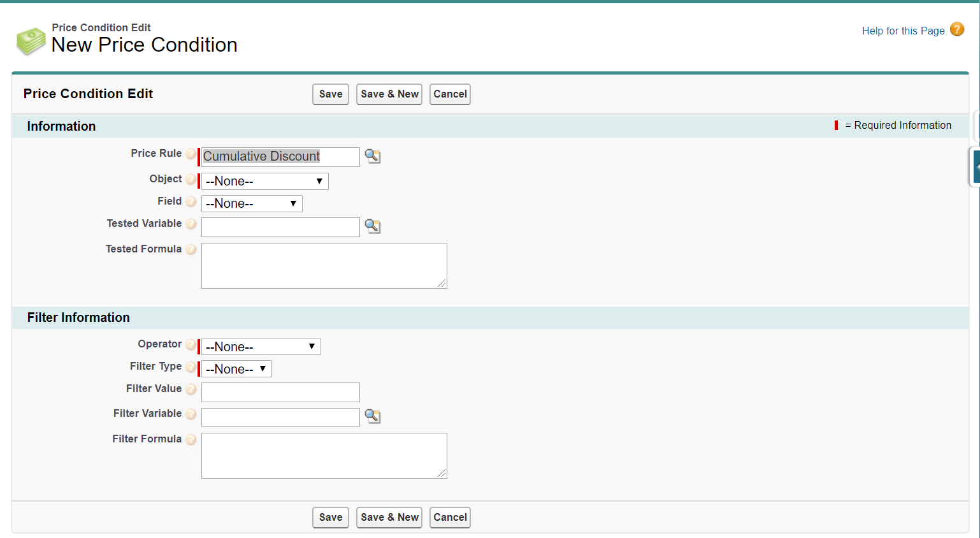The width and height of the screenshot is (980, 538).
Task: Open the Help for this Page link
Action: point(902,31)
